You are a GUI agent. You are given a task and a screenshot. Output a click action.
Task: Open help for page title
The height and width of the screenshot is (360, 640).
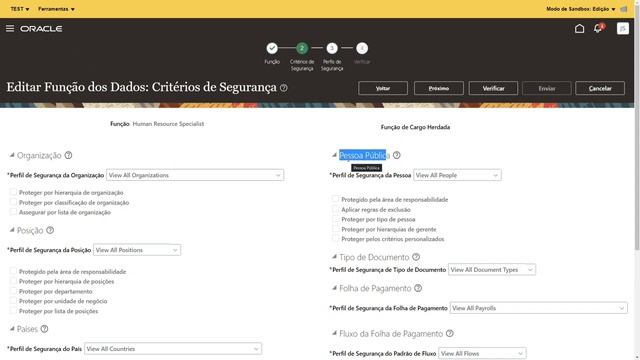(284, 88)
